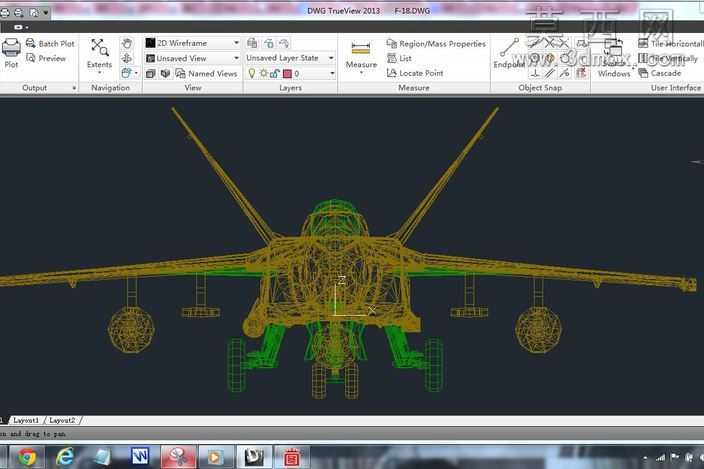Open Region/Mass Properties
This screenshot has height=469, width=704.
click(436, 44)
